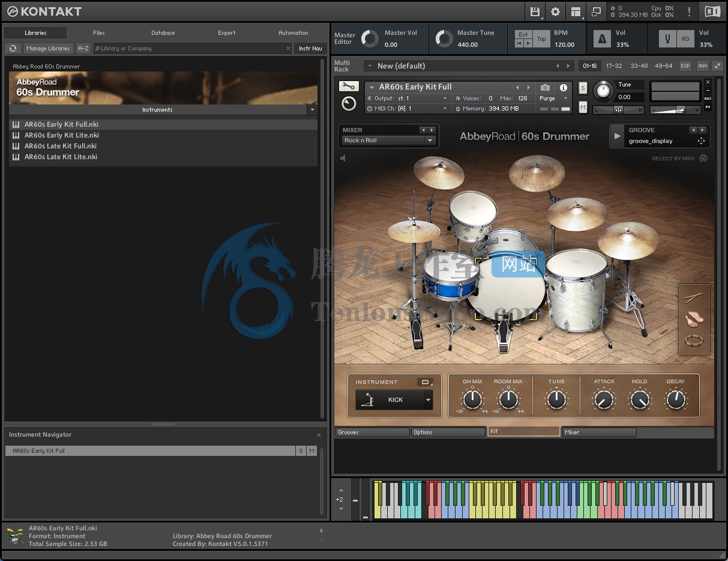Click the drumsticks articulation icon
The image size is (728, 561).
[x=694, y=297]
